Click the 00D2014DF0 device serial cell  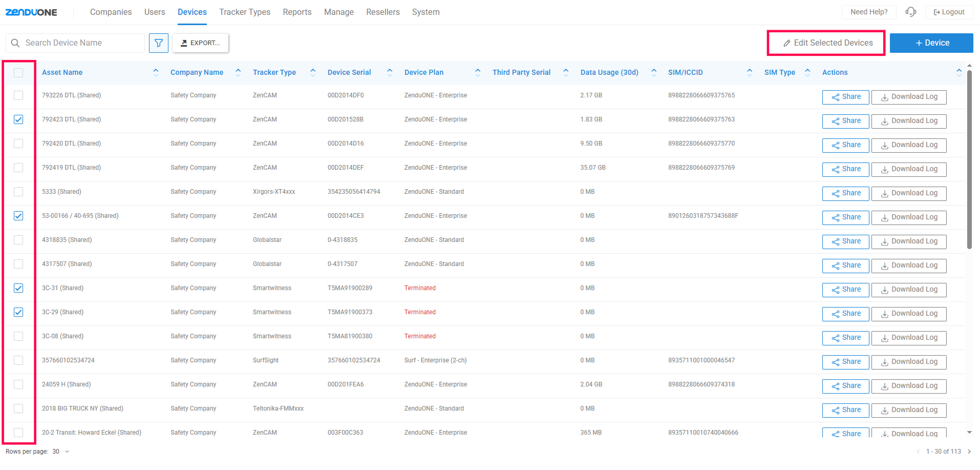tap(346, 95)
